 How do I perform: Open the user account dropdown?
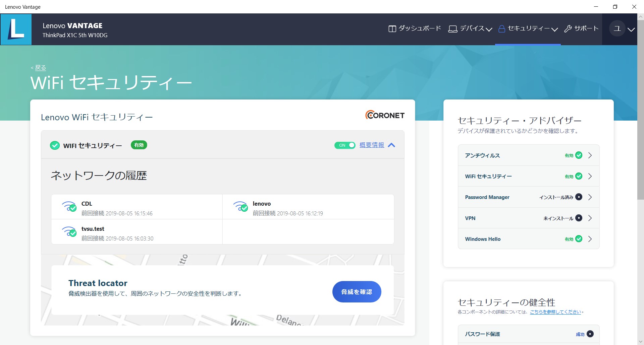[x=632, y=29]
